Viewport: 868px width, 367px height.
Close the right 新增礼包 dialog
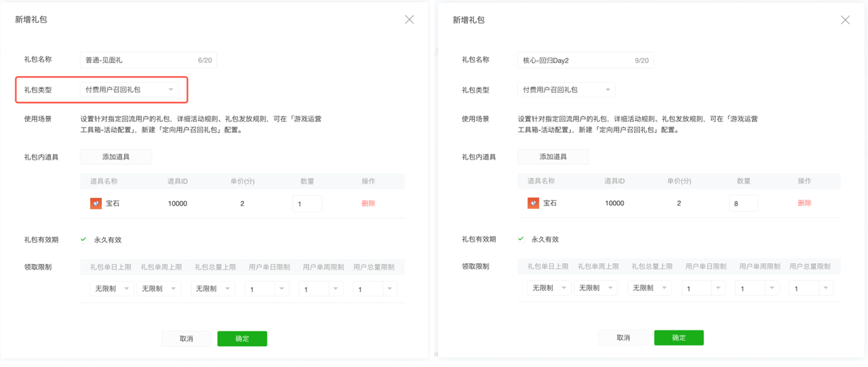845,20
